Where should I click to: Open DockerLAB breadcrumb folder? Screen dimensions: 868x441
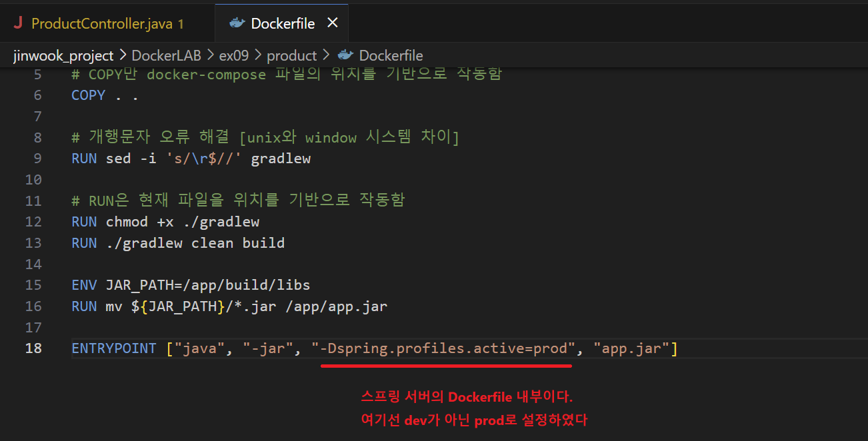click(x=166, y=55)
